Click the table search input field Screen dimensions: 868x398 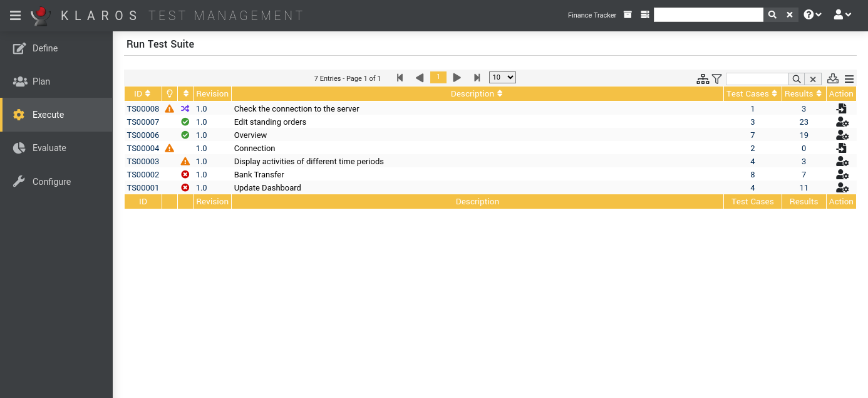coord(756,79)
